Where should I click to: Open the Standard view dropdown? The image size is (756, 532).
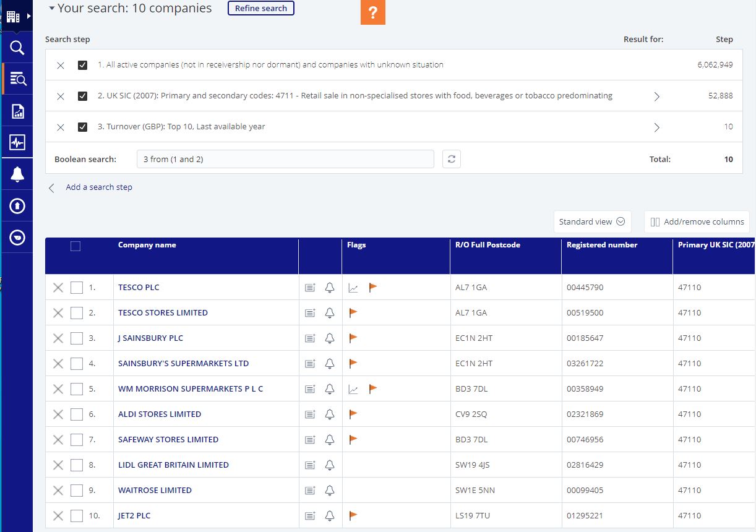click(x=592, y=222)
